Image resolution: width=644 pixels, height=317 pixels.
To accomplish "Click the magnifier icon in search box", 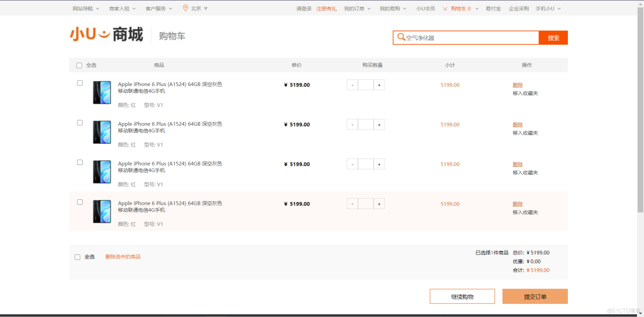I will click(401, 38).
